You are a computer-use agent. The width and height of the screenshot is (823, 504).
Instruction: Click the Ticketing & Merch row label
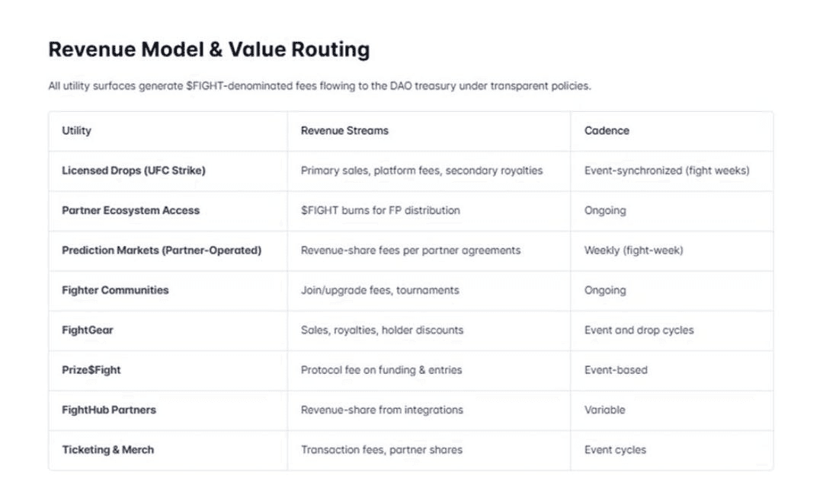pyautogui.click(x=107, y=450)
